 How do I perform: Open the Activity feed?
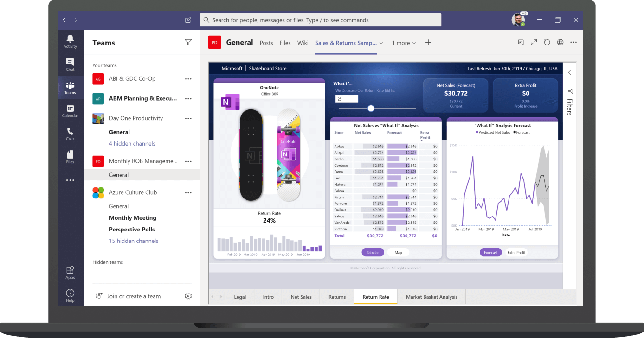coord(70,41)
